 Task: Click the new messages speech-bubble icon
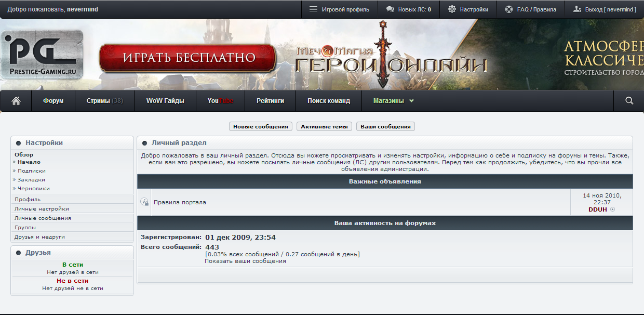[x=390, y=9]
